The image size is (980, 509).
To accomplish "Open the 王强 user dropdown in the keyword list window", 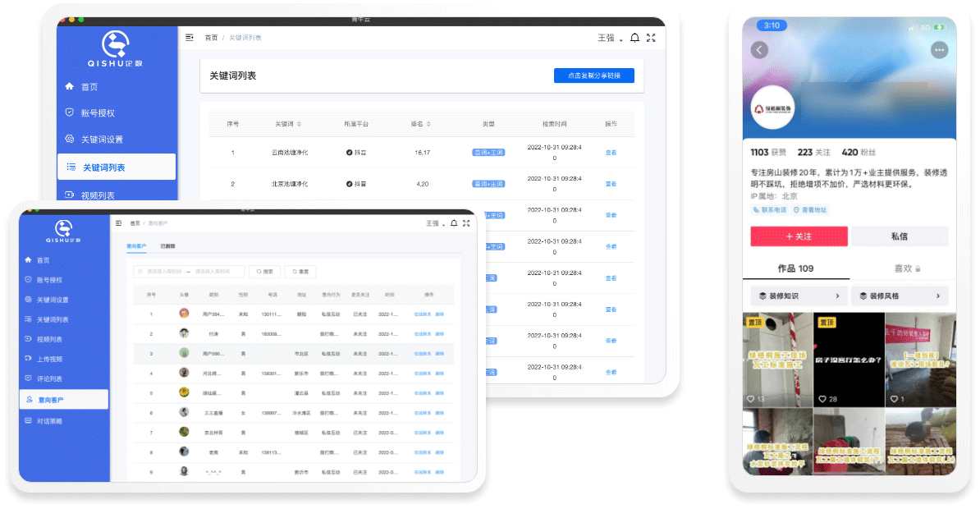I will coord(610,39).
